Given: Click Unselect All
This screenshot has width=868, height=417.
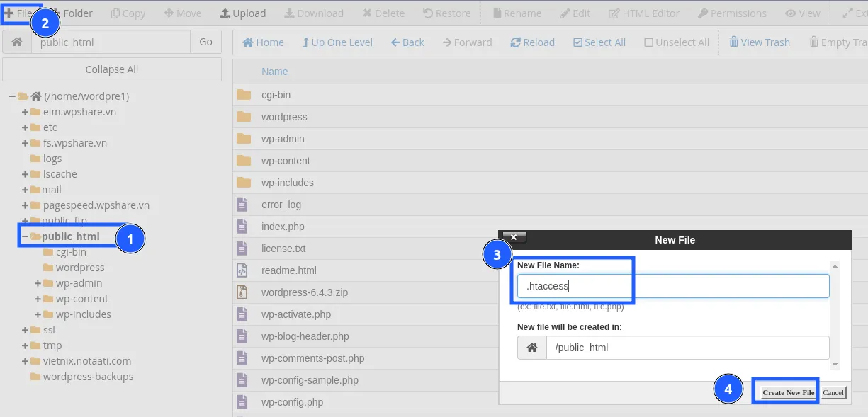Looking at the screenshot, I should [677, 42].
